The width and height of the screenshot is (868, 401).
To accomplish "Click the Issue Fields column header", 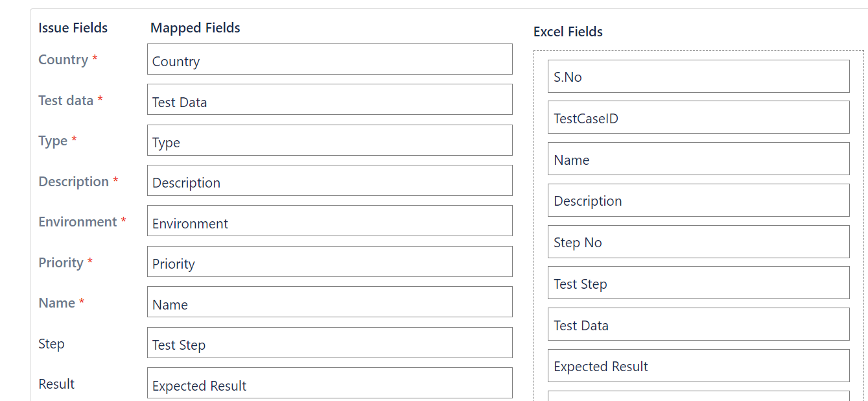I will [73, 27].
